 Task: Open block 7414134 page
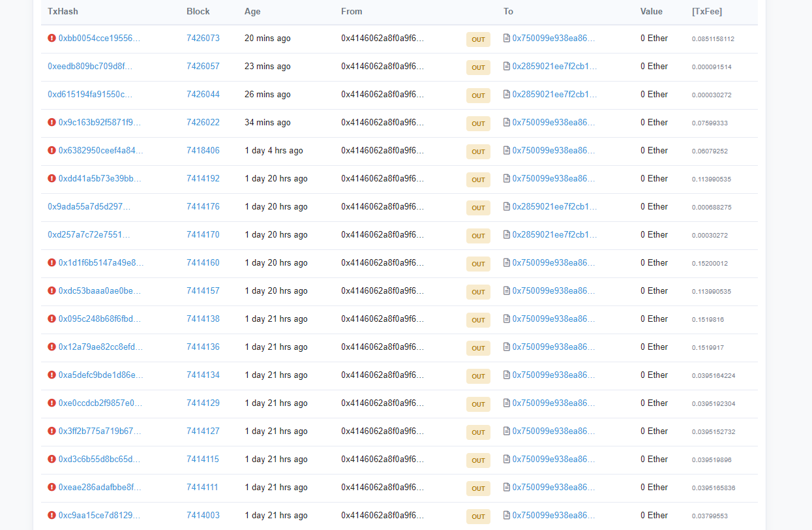click(203, 375)
